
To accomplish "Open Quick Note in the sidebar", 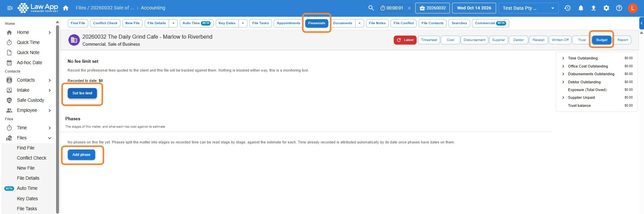I will tap(28, 52).
